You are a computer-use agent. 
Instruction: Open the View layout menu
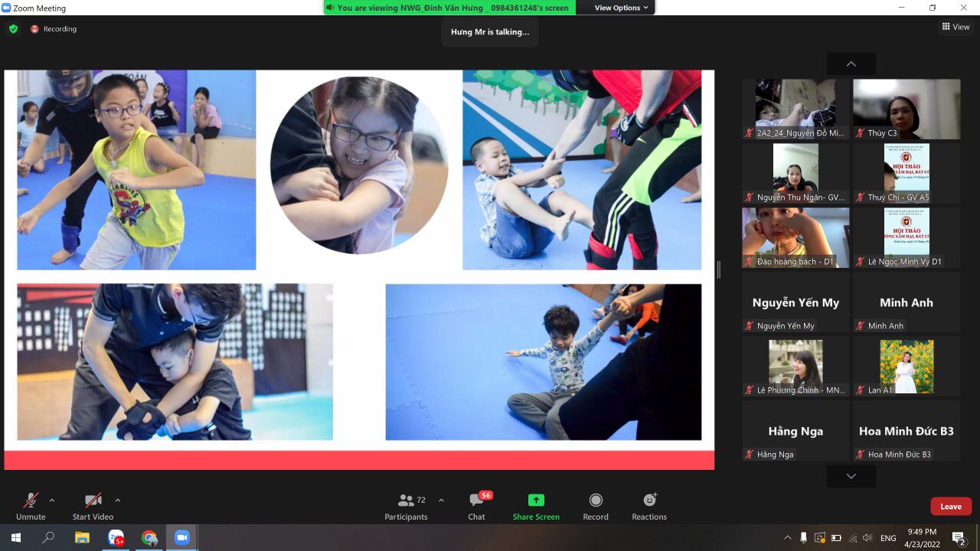click(x=955, y=27)
